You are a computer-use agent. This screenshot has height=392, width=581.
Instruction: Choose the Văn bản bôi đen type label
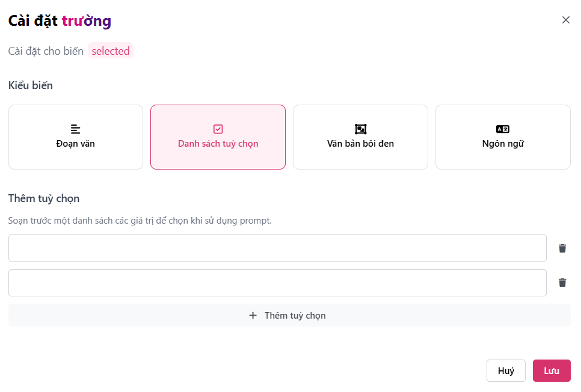[x=360, y=144]
